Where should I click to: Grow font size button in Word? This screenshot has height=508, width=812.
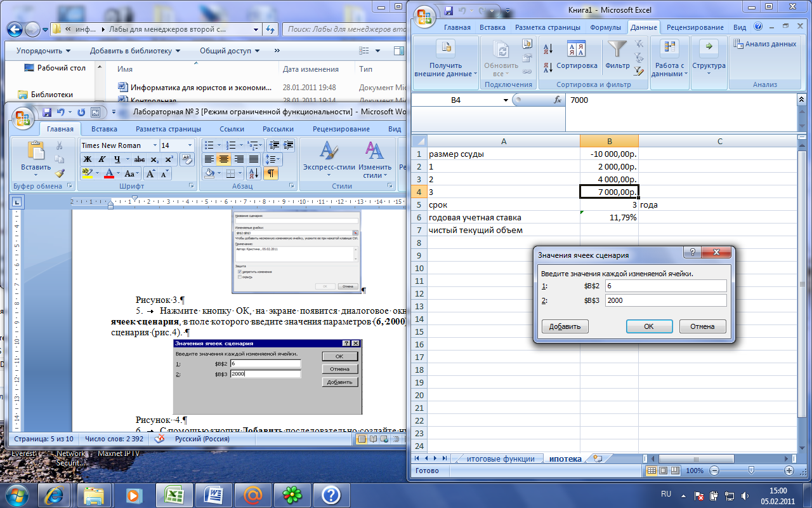[x=151, y=174]
